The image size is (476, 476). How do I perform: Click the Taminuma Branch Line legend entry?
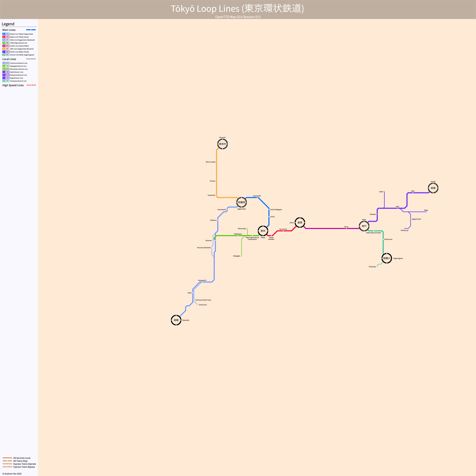point(18,63)
